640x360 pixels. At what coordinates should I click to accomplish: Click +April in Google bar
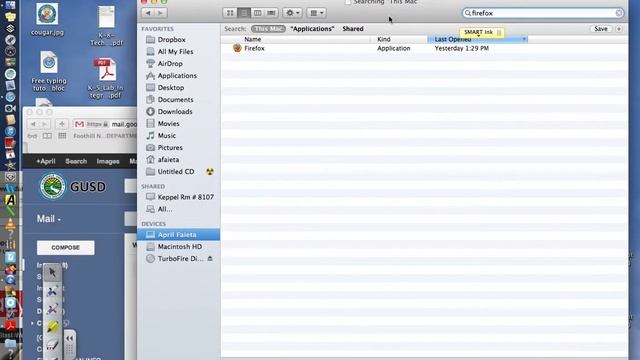point(46,161)
